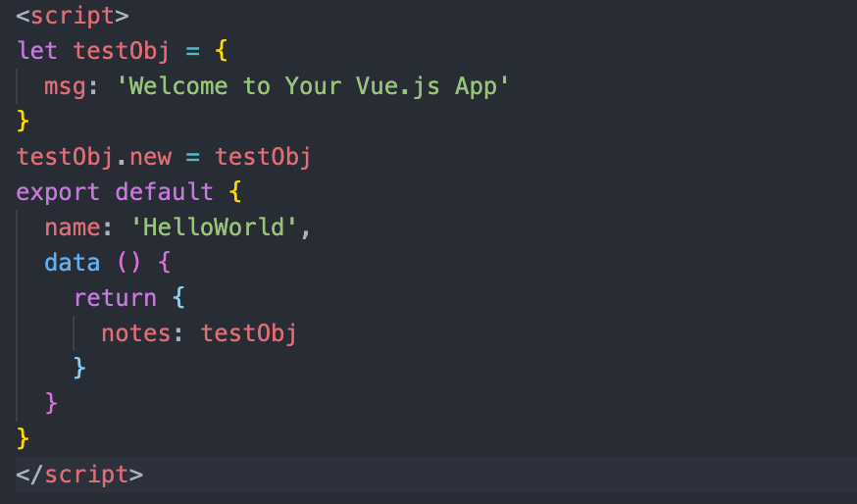
Task: Click the opening script tag
Action: (x=73, y=17)
